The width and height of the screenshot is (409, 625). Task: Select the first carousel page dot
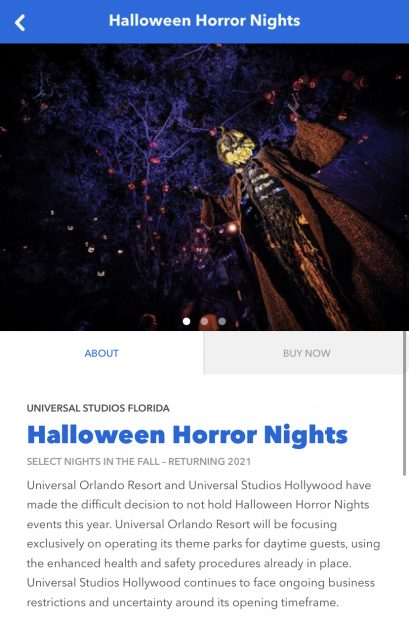[x=186, y=321]
